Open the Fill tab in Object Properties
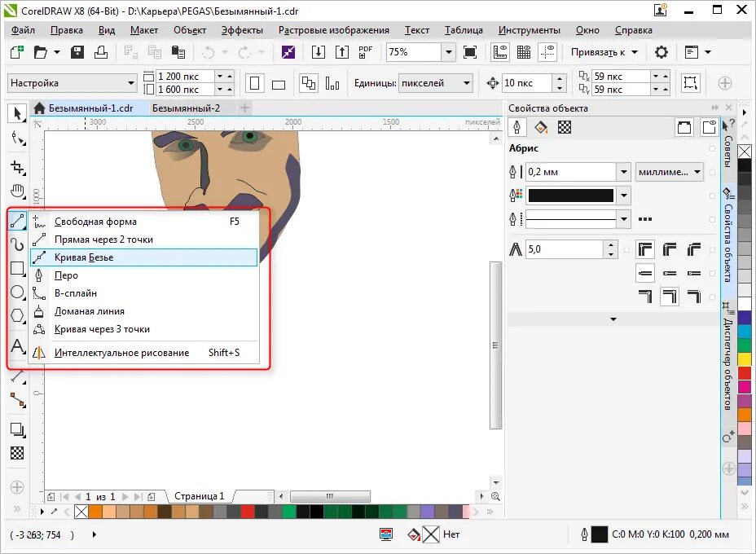The height and width of the screenshot is (554, 756). pos(540,127)
